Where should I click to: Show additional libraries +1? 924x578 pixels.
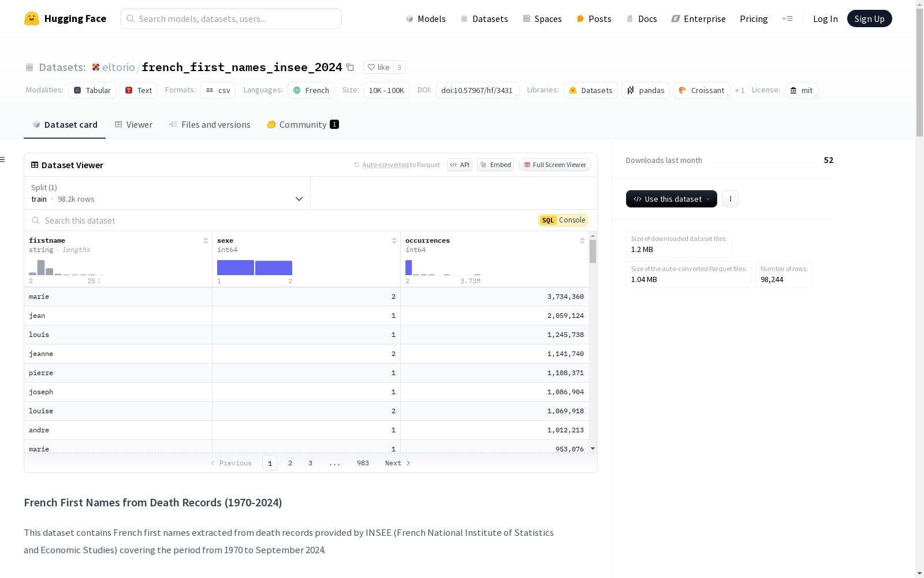(x=740, y=91)
